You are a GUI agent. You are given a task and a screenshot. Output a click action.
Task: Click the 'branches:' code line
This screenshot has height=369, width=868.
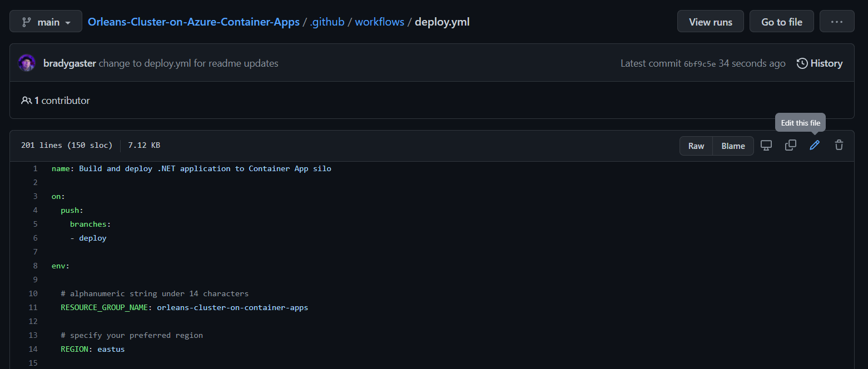coord(91,224)
